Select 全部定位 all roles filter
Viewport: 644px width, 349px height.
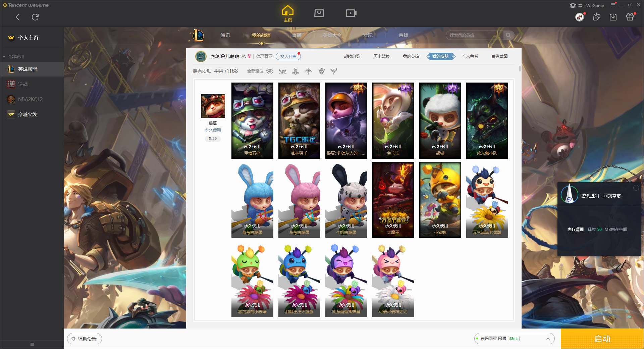coord(255,71)
